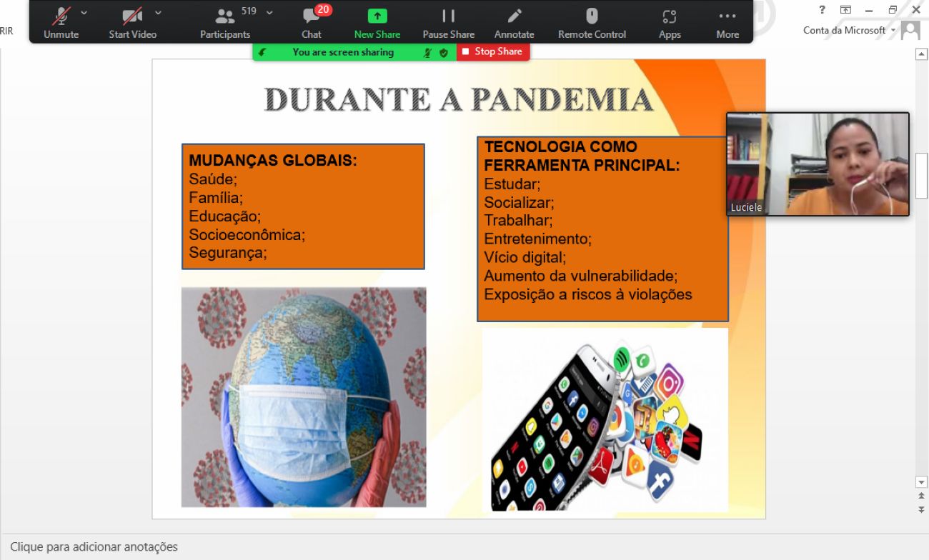Click the muted mic indicator on sharing bar

pyautogui.click(x=427, y=52)
